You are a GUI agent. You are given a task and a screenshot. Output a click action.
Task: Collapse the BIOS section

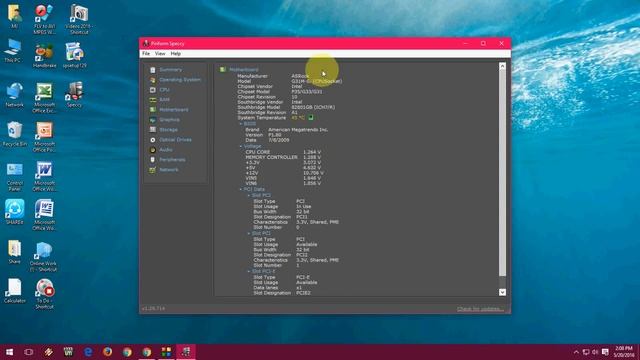240,124
